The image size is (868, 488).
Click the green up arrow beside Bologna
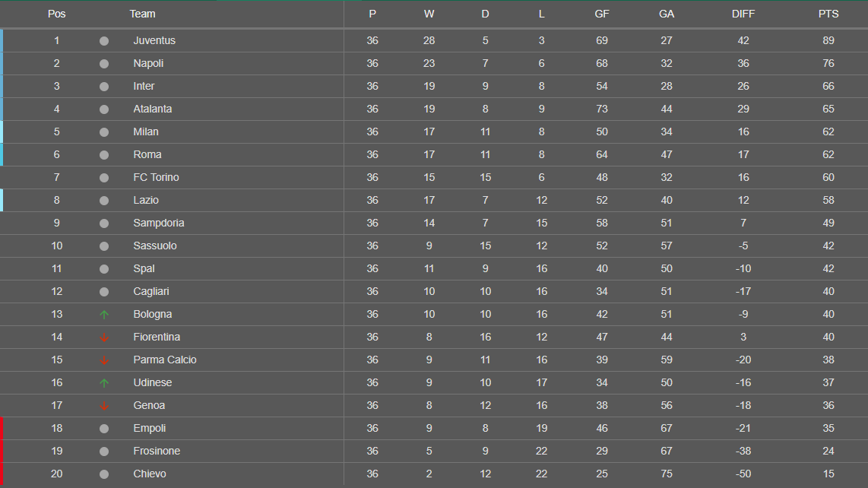click(x=104, y=314)
